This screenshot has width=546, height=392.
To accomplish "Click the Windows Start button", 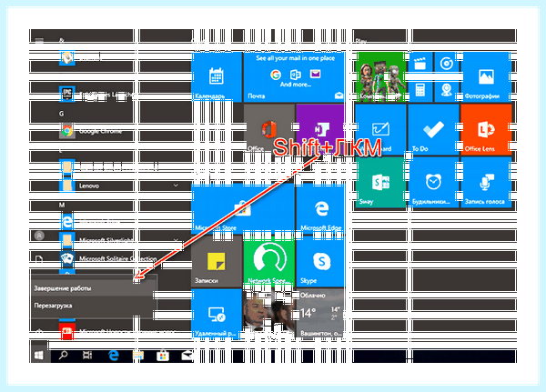I will pyautogui.click(x=39, y=355).
